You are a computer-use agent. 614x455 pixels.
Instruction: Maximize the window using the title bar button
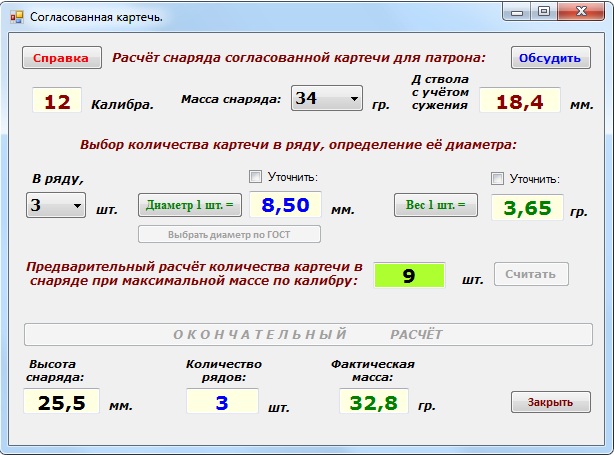pyautogui.click(x=544, y=12)
